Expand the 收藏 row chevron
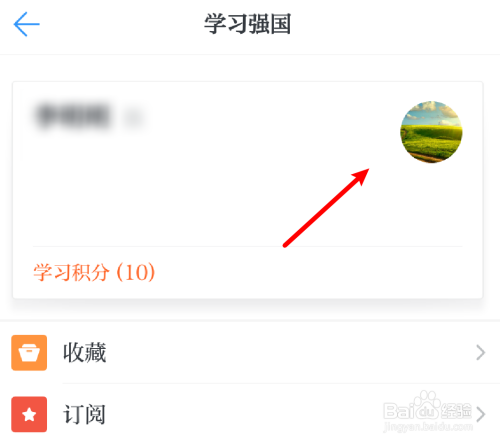 click(x=480, y=353)
